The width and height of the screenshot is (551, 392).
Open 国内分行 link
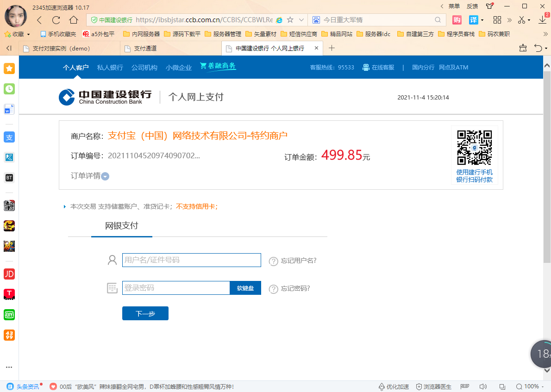tap(423, 68)
